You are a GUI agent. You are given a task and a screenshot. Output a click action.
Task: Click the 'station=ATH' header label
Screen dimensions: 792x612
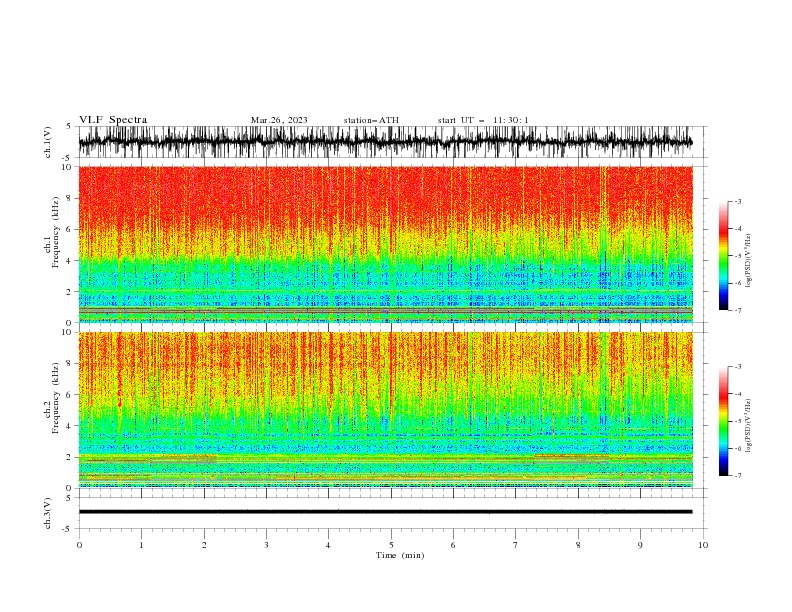tap(371, 120)
